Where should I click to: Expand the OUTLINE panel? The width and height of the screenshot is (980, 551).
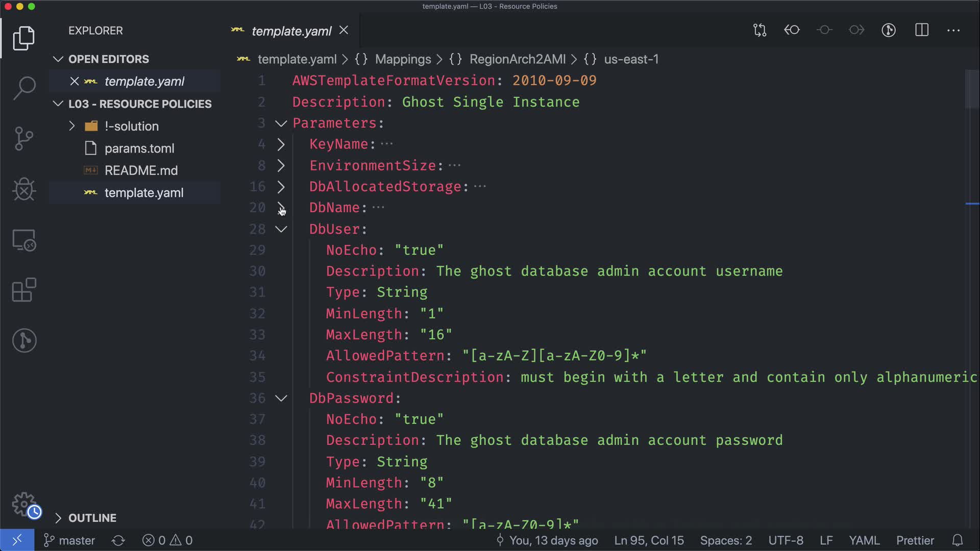(x=92, y=518)
